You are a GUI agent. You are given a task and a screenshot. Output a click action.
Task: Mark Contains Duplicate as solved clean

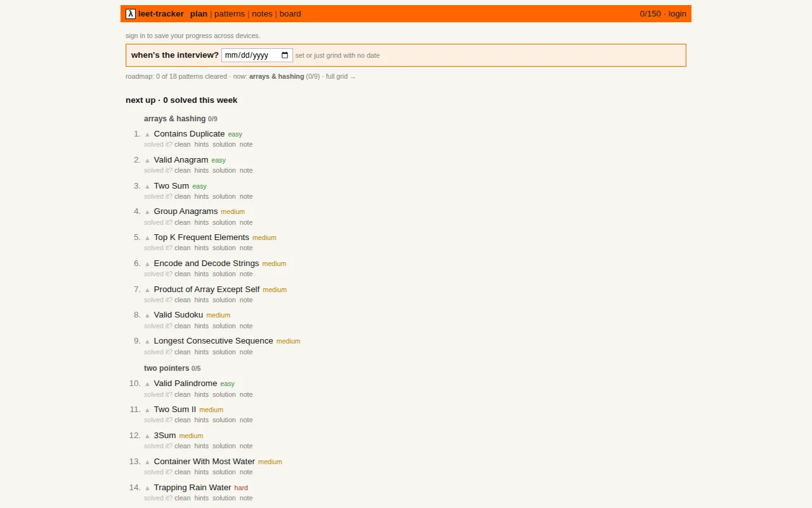coord(182,145)
